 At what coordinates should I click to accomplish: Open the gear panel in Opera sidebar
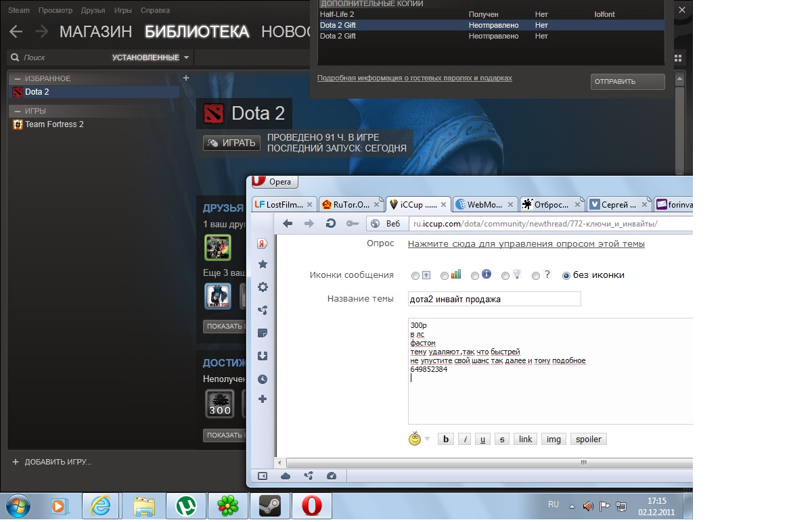point(263,287)
